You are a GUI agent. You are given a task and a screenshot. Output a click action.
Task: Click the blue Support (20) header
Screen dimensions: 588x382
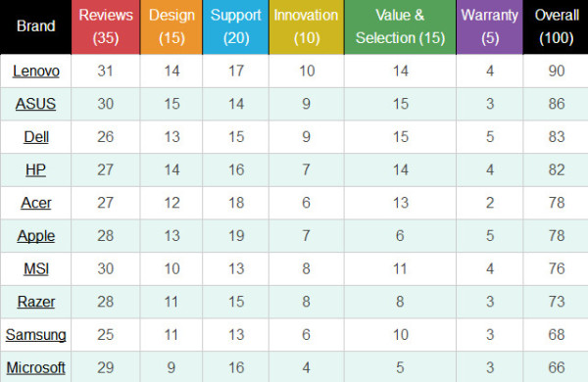coord(236,27)
